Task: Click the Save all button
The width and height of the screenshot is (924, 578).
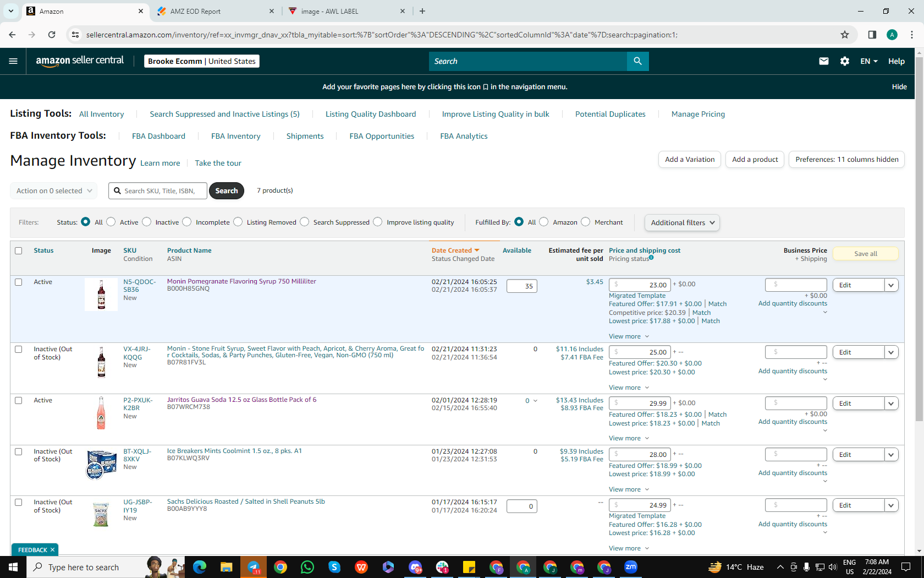Action: tap(866, 254)
